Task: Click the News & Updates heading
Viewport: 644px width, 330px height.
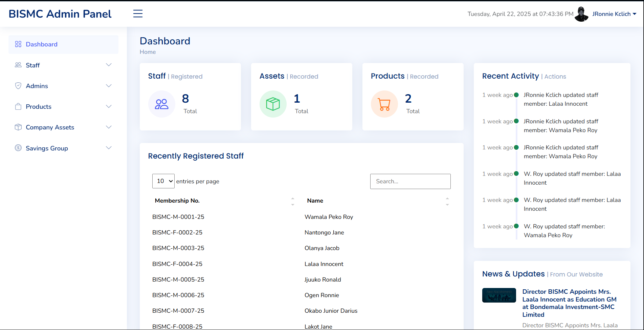Action: [513, 274]
